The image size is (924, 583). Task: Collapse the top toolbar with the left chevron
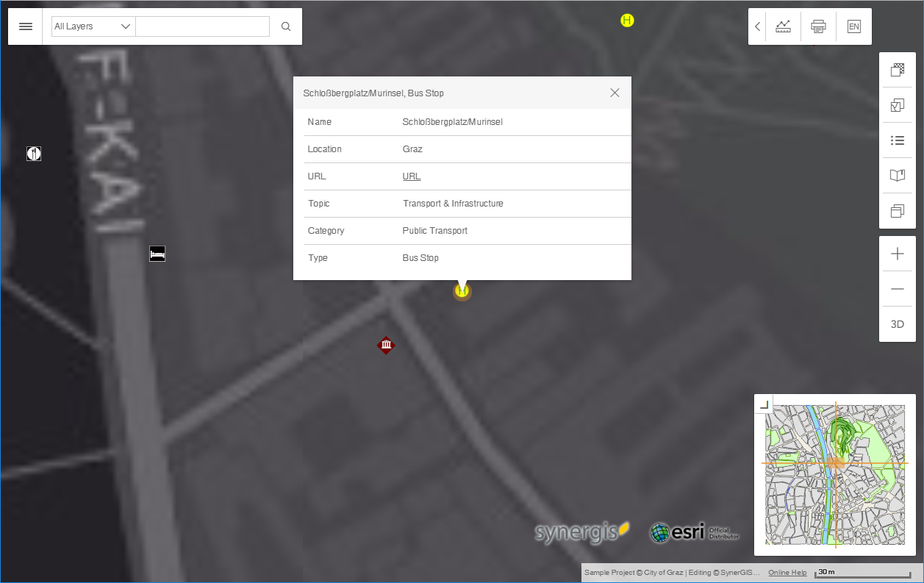pos(757,26)
